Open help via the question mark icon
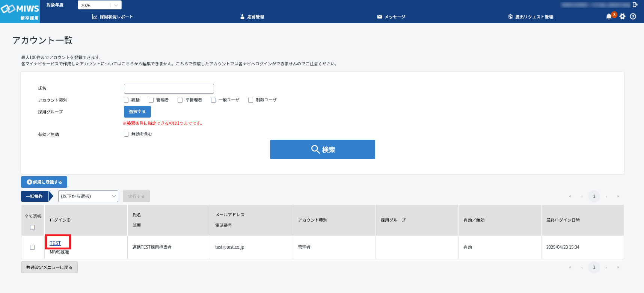644x293 pixels. (633, 17)
